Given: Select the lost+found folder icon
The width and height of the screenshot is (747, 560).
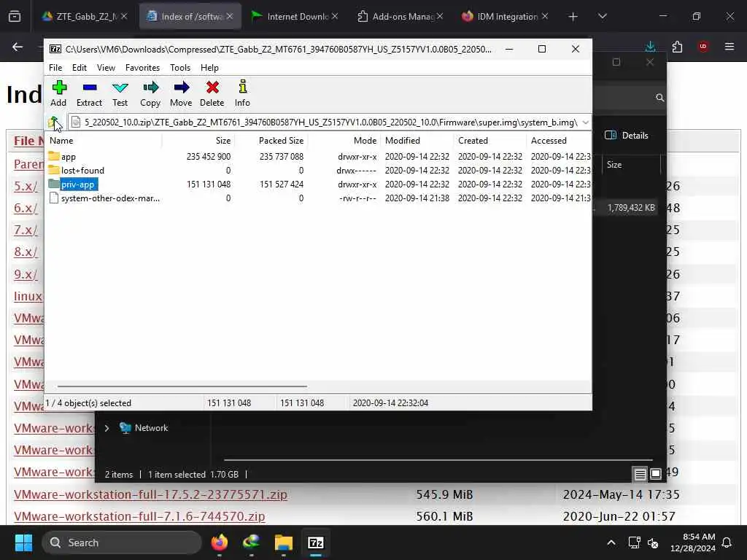Looking at the screenshot, I should (54, 170).
